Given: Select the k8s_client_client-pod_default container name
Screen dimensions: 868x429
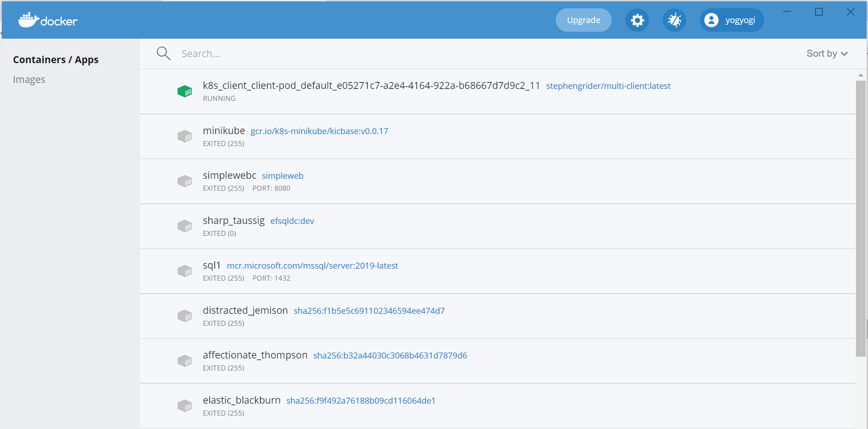Looking at the screenshot, I should tap(371, 86).
